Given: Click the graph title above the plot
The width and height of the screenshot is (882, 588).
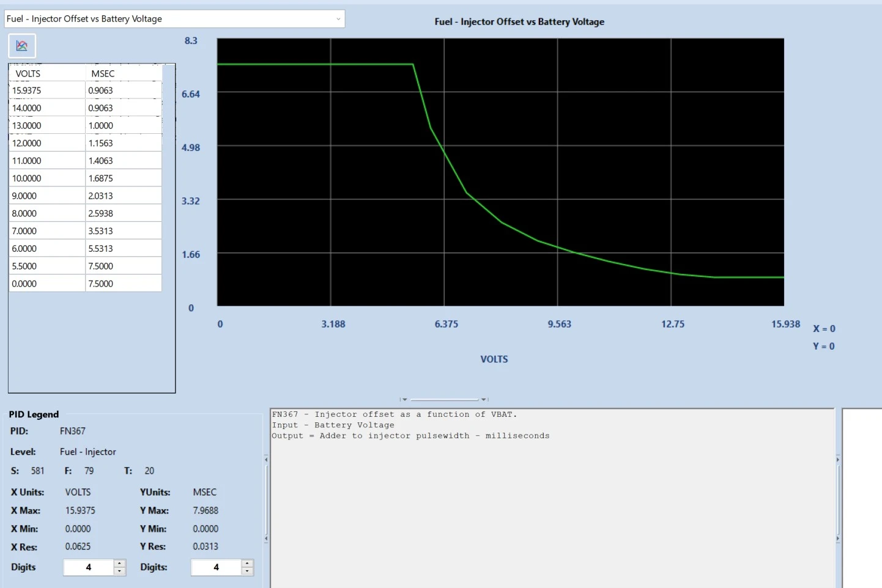Looking at the screenshot, I should point(519,22).
